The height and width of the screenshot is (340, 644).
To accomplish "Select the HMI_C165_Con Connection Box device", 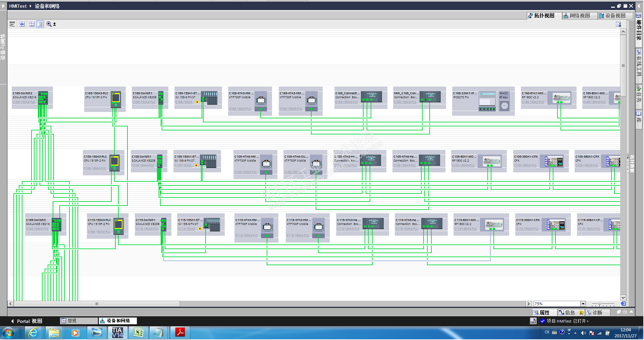I will (x=420, y=98).
